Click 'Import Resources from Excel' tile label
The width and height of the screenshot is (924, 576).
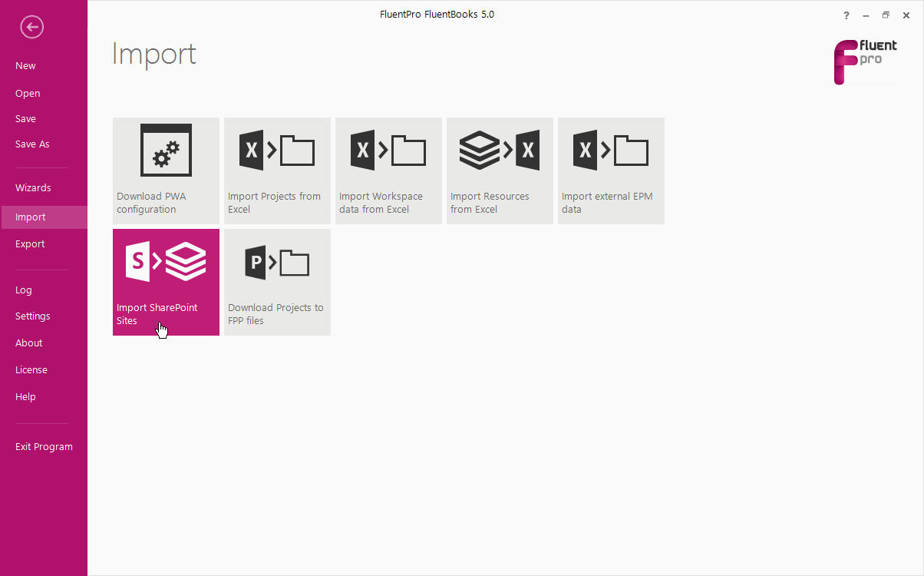click(x=490, y=203)
